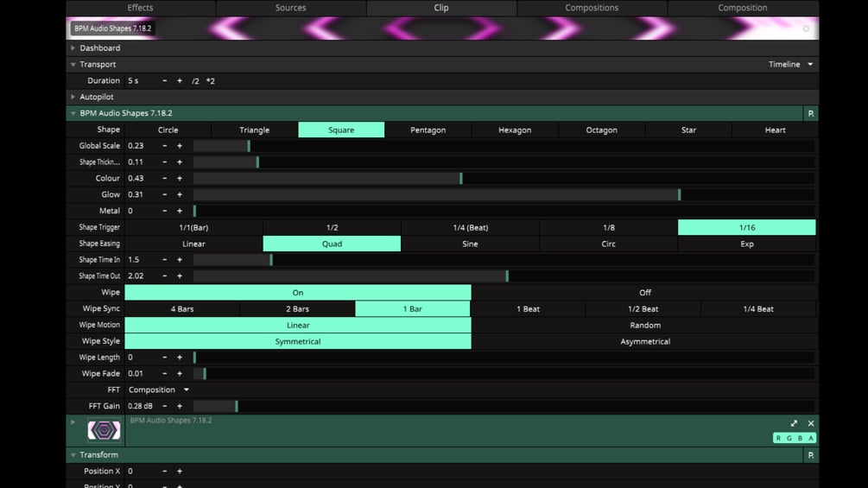
Task: Select Star shape
Action: (x=688, y=130)
